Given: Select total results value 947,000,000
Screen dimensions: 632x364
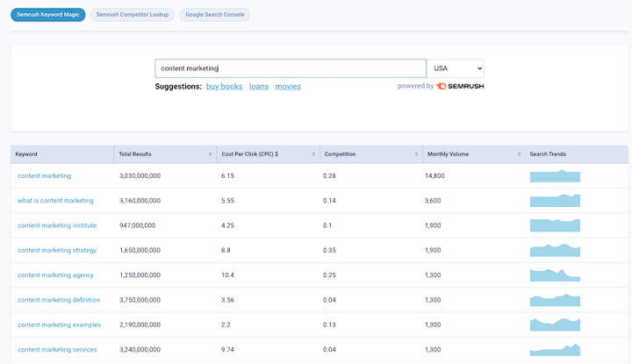Looking at the screenshot, I should [x=137, y=225].
